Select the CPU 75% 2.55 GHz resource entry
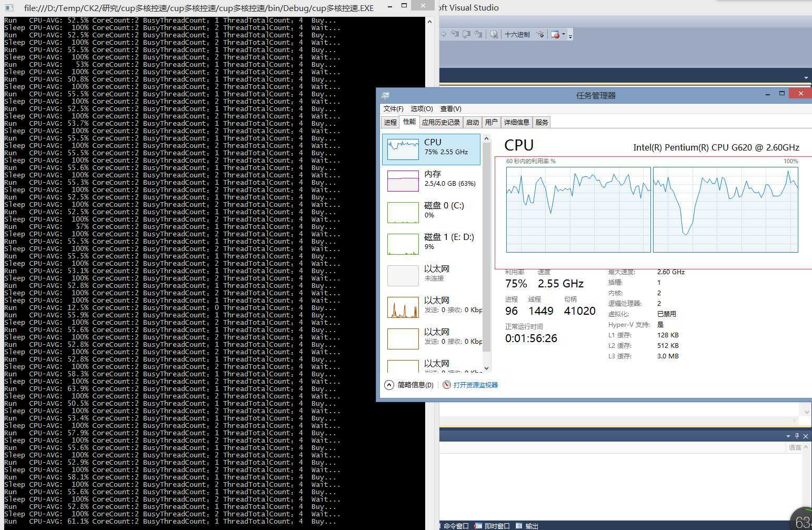Viewport: 812px width, 530px height. pyautogui.click(x=432, y=149)
